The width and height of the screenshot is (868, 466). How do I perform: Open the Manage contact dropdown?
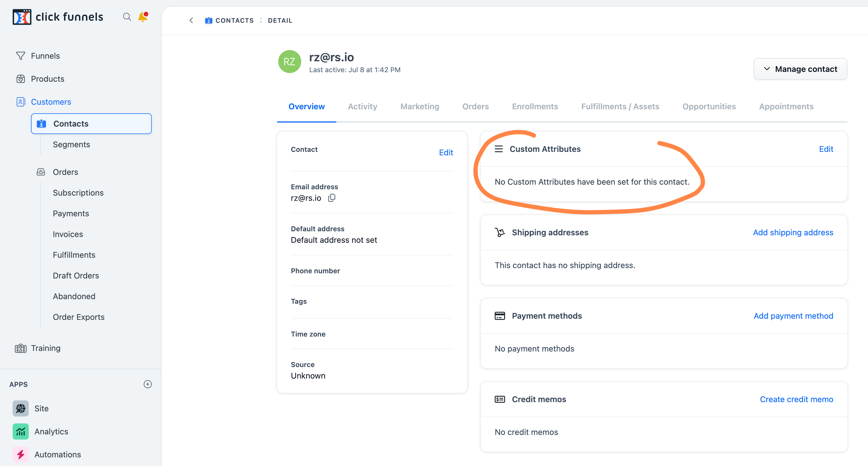click(800, 69)
